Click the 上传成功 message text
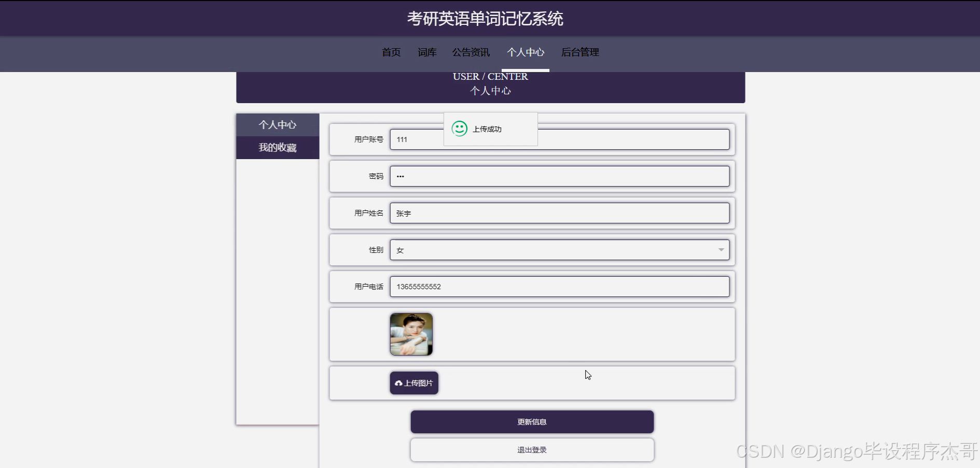 tap(487, 129)
